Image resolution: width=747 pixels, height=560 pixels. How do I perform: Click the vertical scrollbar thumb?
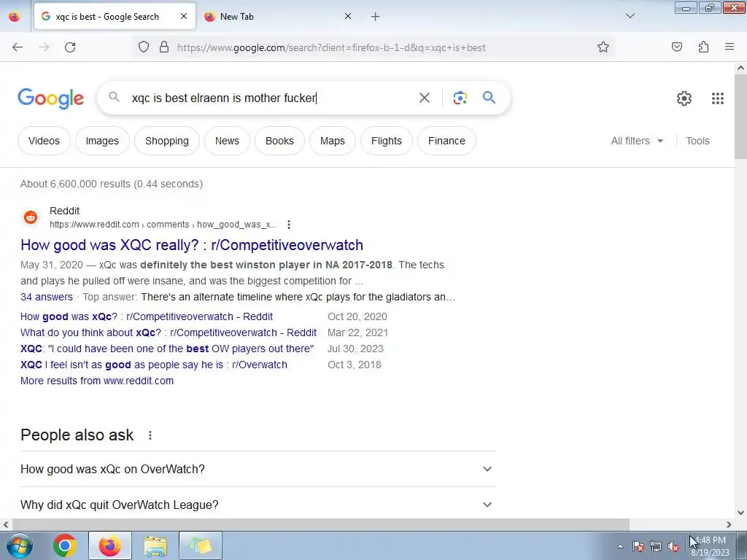pyautogui.click(x=740, y=117)
